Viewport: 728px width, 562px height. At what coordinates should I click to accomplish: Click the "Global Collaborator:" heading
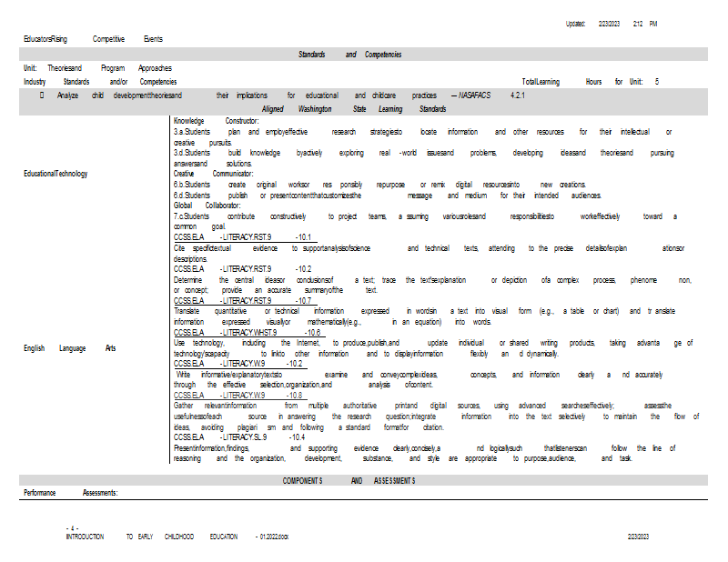pyautogui.click(x=207, y=206)
